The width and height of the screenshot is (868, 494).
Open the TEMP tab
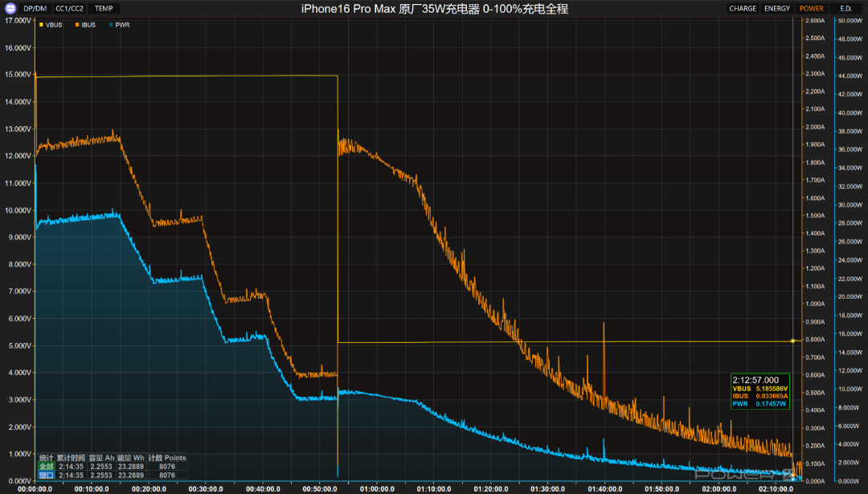click(x=104, y=8)
